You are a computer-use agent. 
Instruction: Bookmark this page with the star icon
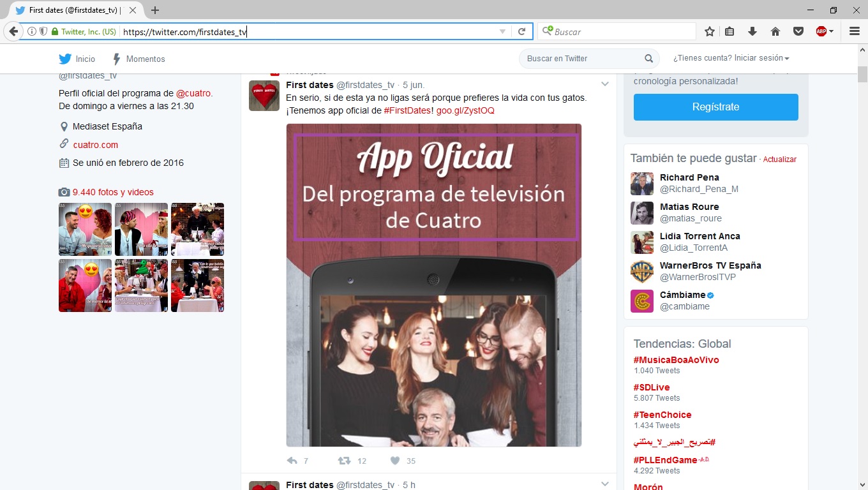[x=709, y=32]
